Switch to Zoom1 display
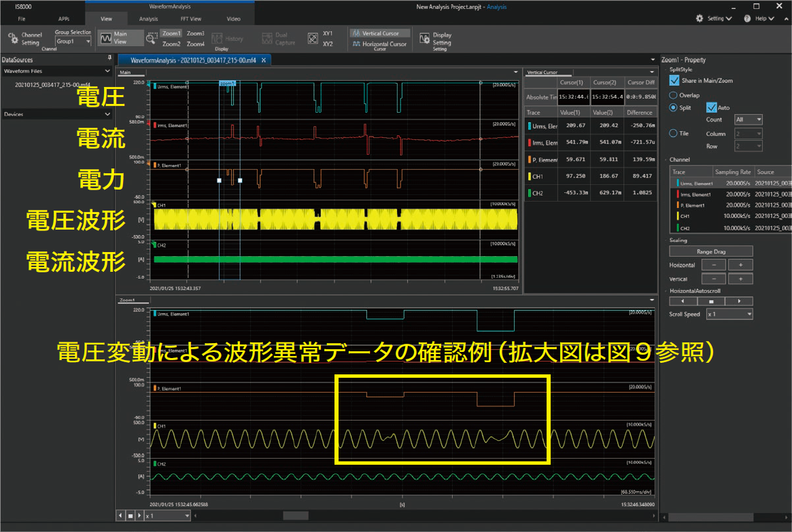 click(x=172, y=33)
